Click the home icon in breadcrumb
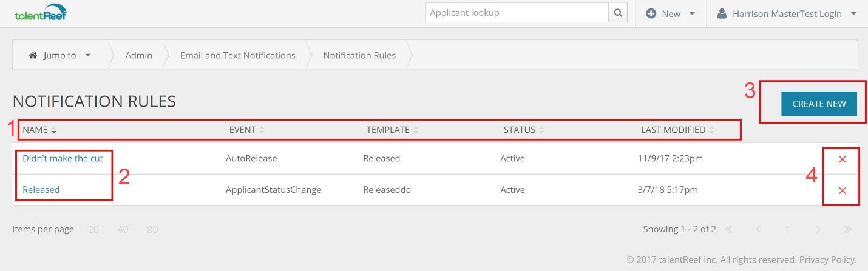This screenshot has height=271, width=868. [33, 55]
